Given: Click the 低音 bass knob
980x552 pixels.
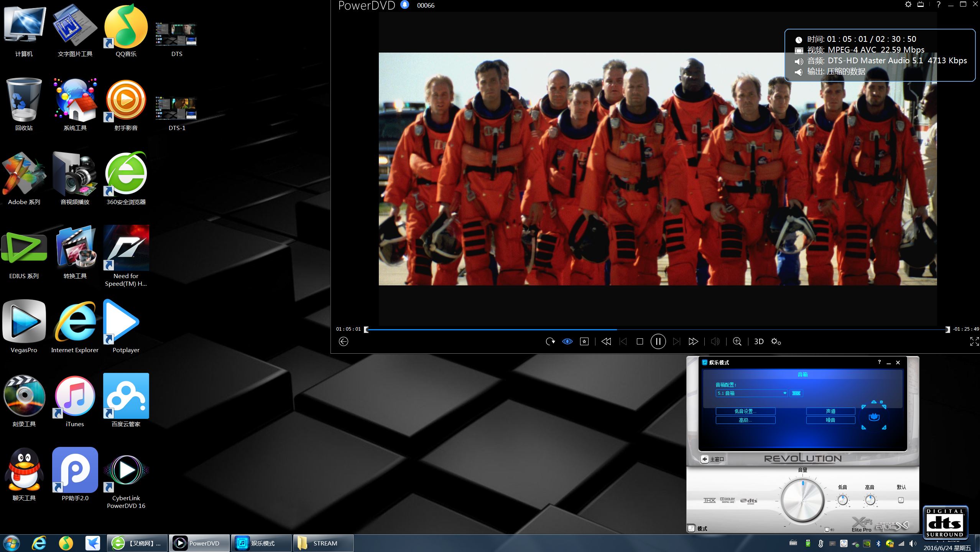Looking at the screenshot, I should 842,500.
